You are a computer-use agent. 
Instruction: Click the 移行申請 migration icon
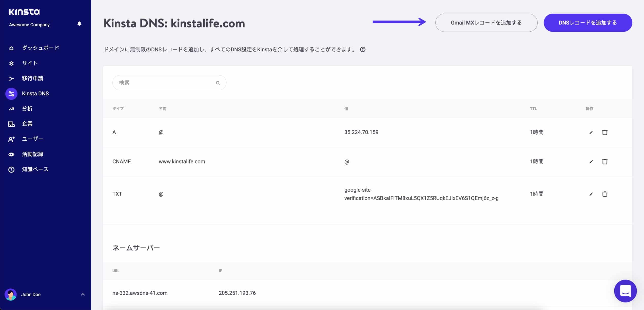(11, 78)
